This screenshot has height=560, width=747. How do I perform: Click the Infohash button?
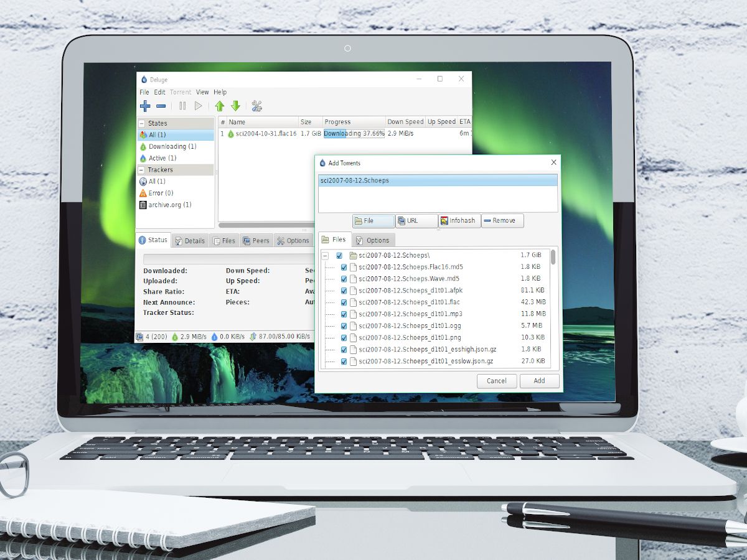(x=459, y=220)
